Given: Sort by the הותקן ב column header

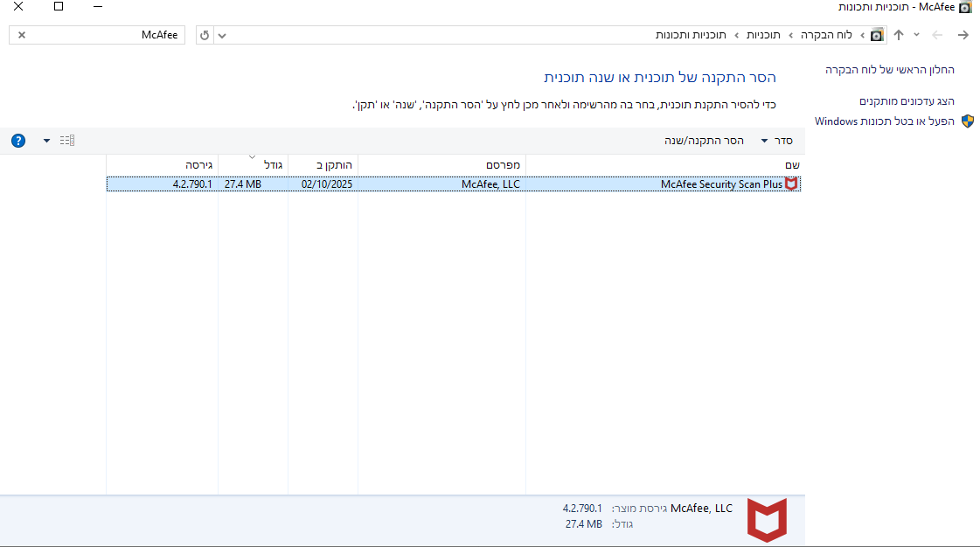Looking at the screenshot, I should (323, 164).
